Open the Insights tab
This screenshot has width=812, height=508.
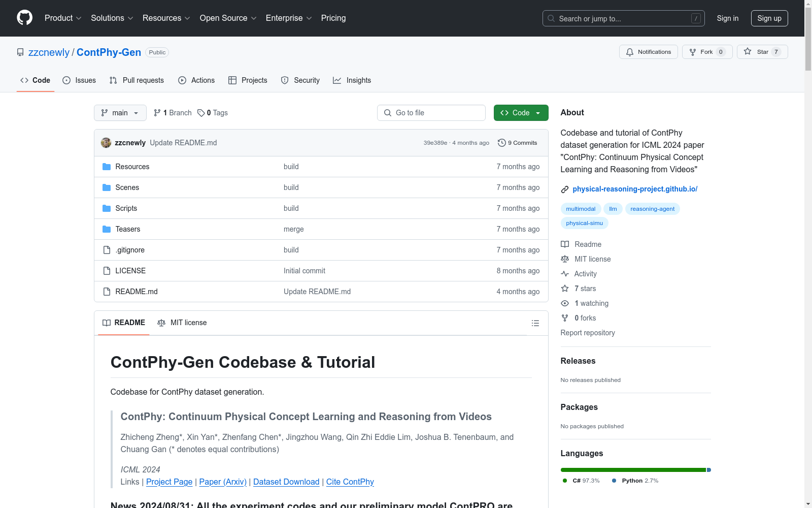pyautogui.click(x=352, y=80)
